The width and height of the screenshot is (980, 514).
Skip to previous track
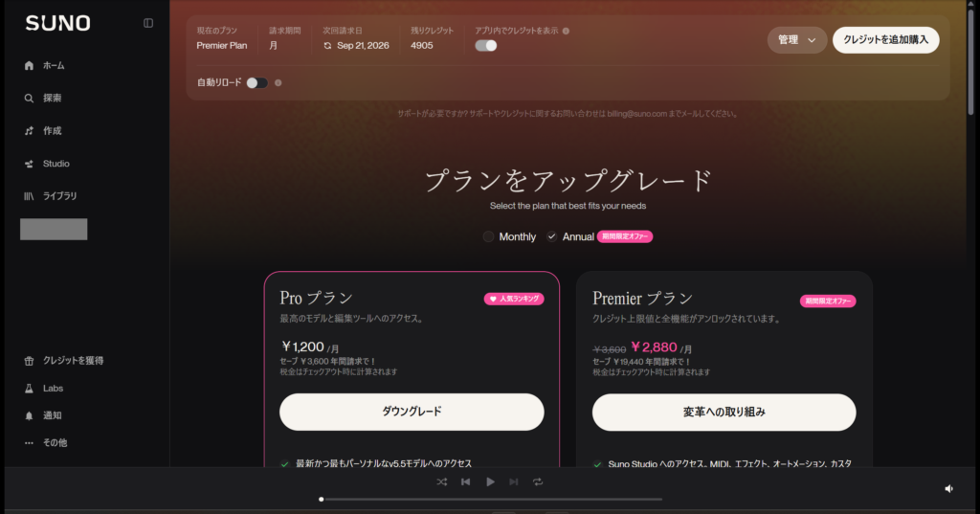click(466, 482)
